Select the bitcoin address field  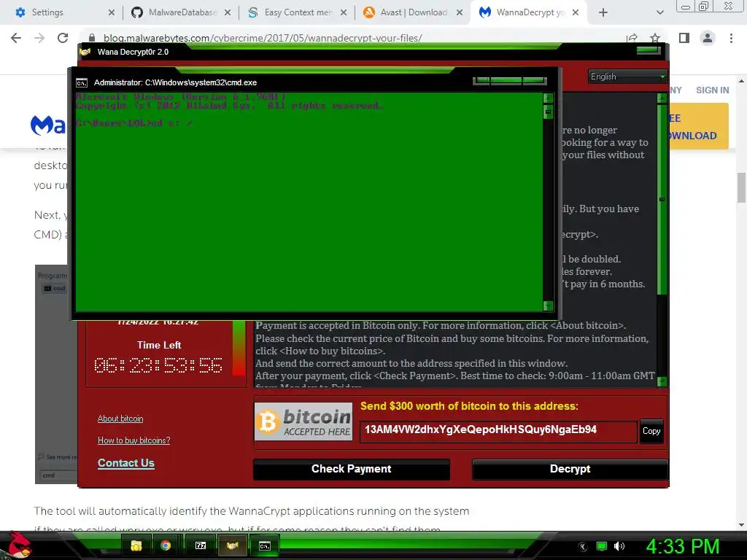pos(498,431)
